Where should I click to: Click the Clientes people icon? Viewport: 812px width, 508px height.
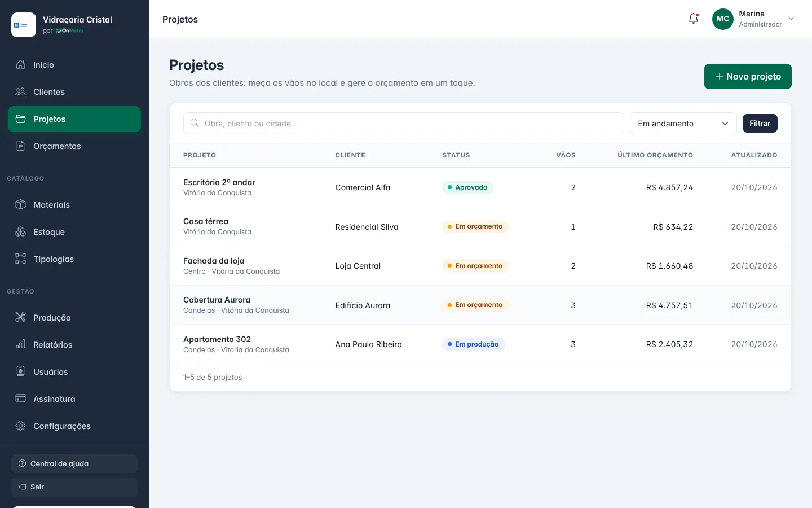(x=21, y=92)
